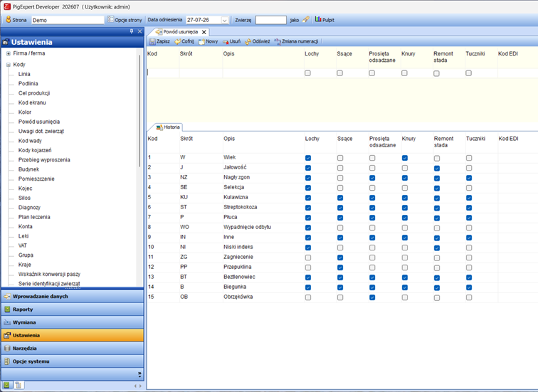
Task: Click the bottom strip left arrow
Action: 135,386
